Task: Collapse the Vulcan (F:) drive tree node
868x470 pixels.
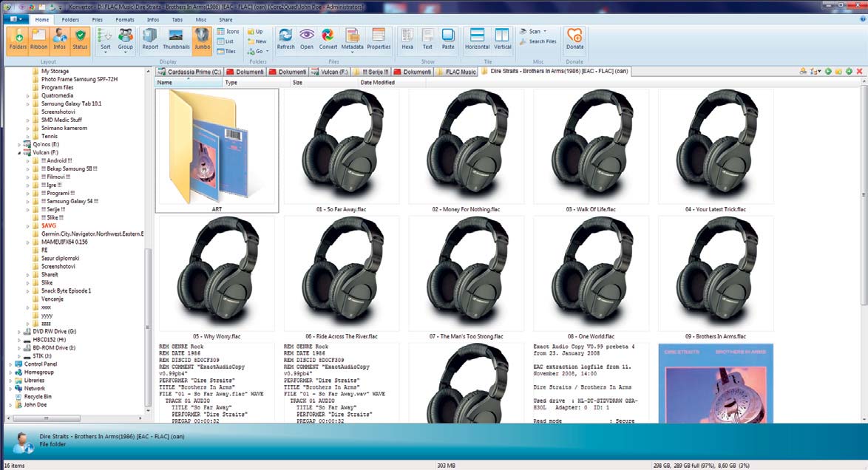Action: (19, 153)
